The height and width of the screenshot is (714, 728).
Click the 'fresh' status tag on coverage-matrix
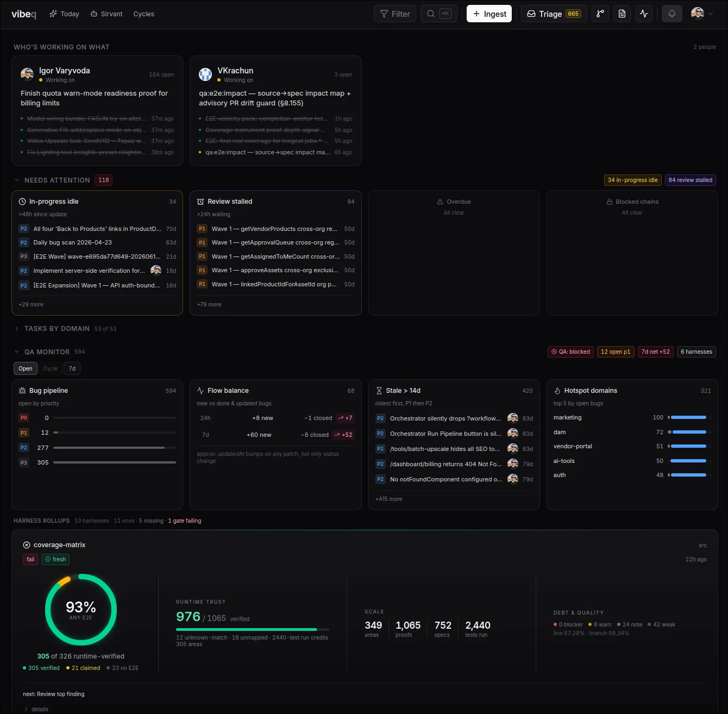pos(55,559)
